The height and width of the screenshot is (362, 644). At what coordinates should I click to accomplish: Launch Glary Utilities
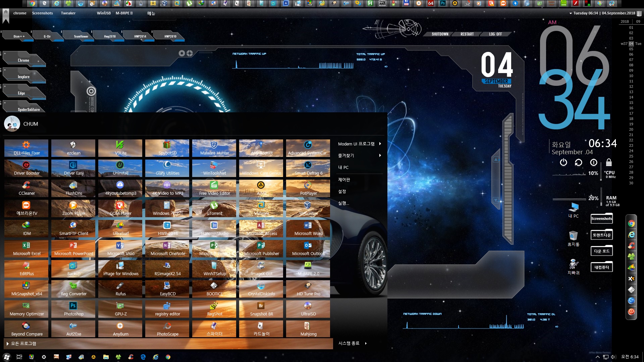tap(167, 168)
